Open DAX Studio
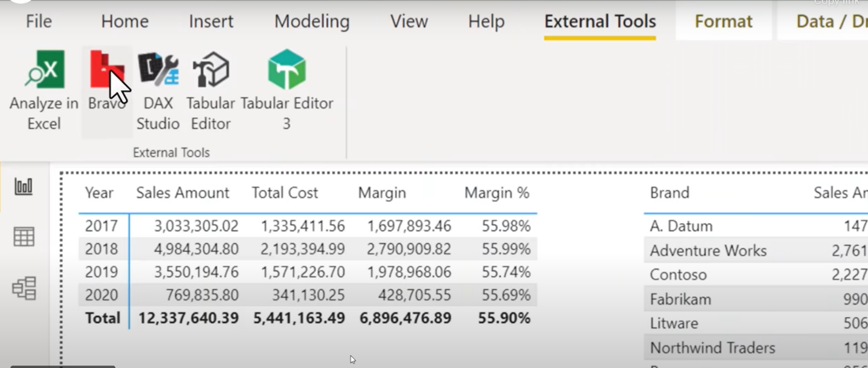Image resolution: width=868 pixels, height=368 pixels. pos(158,91)
